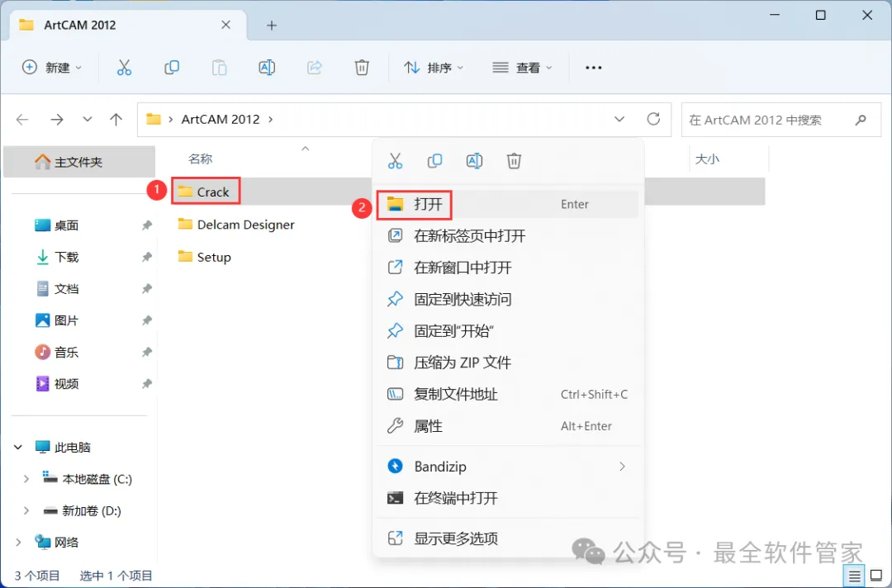The image size is (892, 588).
Task: Open 主文件夹 in the sidebar
Action: point(79,162)
